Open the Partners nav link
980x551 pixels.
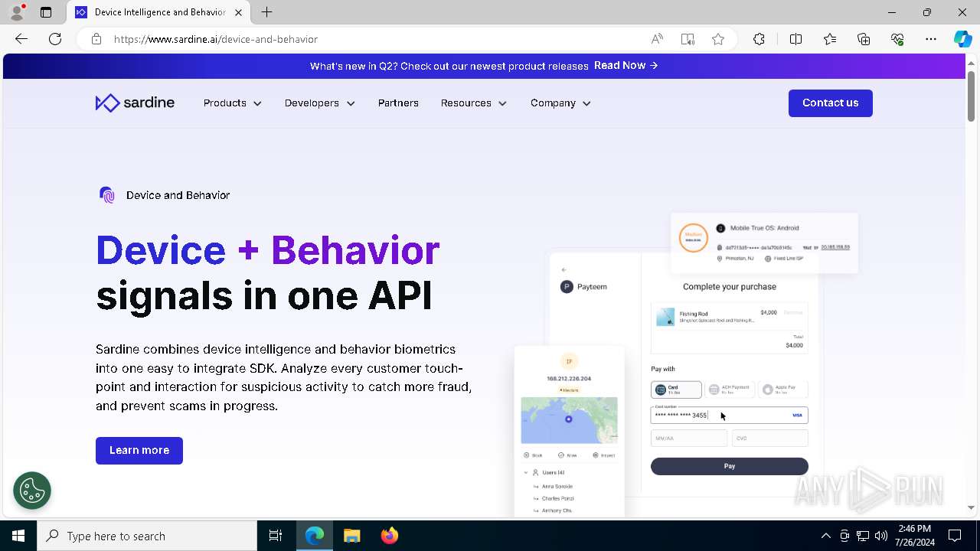click(398, 103)
